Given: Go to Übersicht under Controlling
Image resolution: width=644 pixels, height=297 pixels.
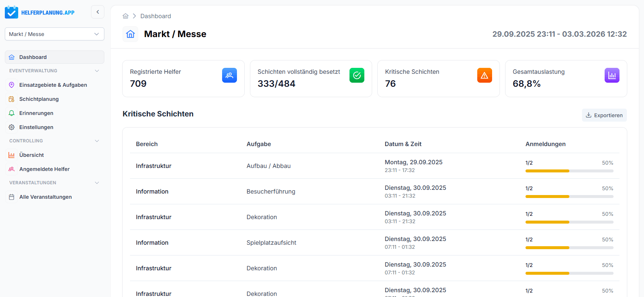Looking at the screenshot, I should click(x=55, y=155).
